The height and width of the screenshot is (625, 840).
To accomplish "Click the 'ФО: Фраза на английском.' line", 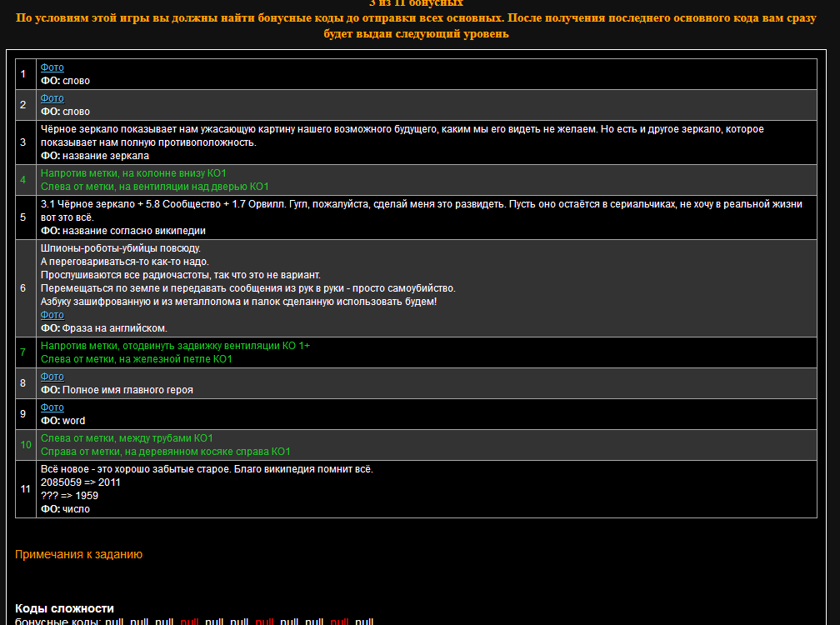I will pos(103,328).
